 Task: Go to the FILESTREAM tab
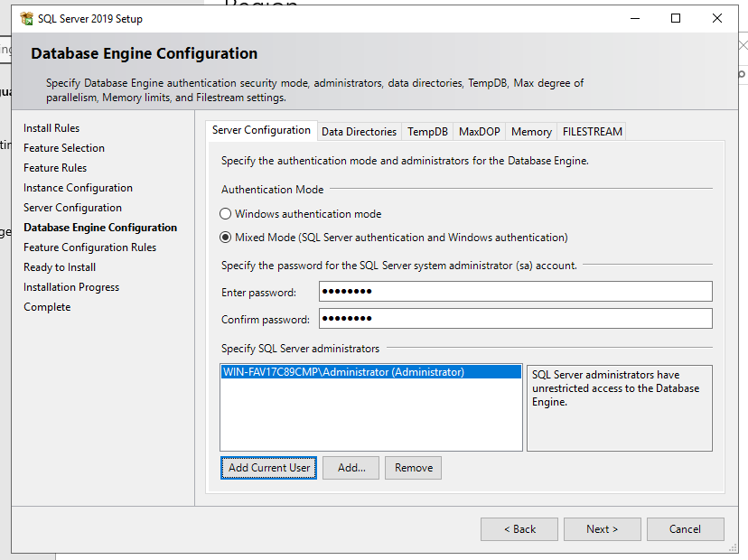[x=592, y=132]
